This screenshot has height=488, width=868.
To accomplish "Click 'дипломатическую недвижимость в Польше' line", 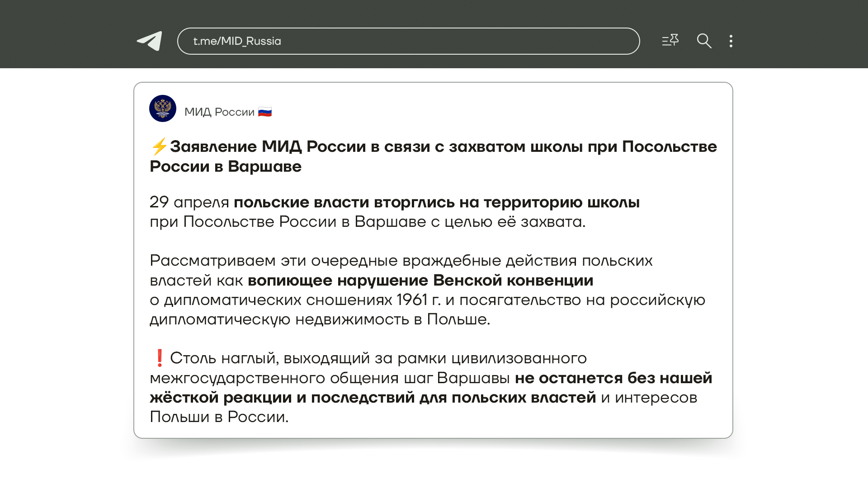I will [x=320, y=319].
